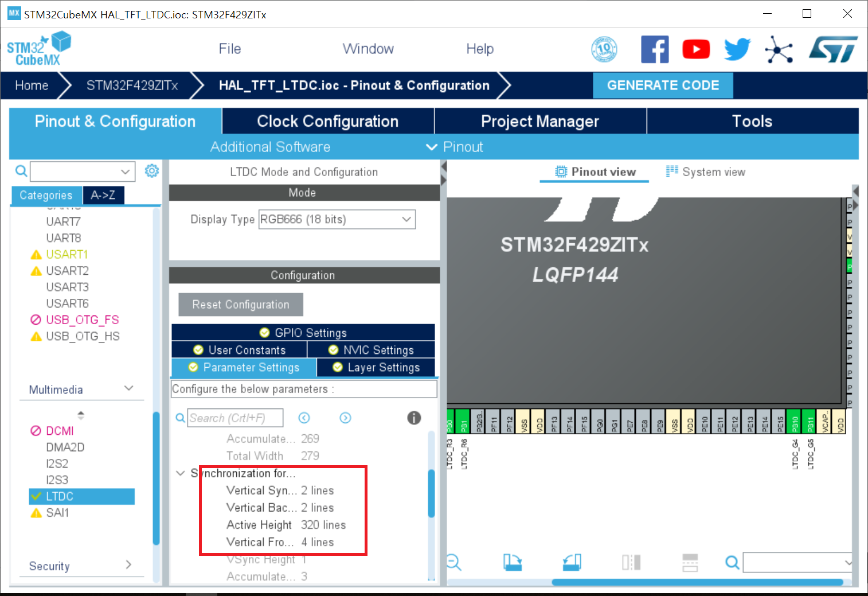Open the User Constants tab
Viewport: 868px width, 596px height.
pyautogui.click(x=239, y=350)
